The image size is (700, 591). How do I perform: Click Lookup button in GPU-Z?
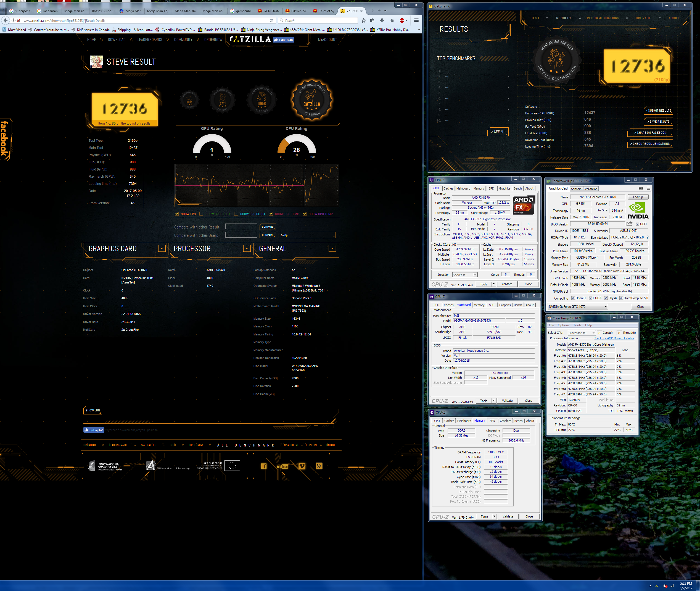point(638,197)
